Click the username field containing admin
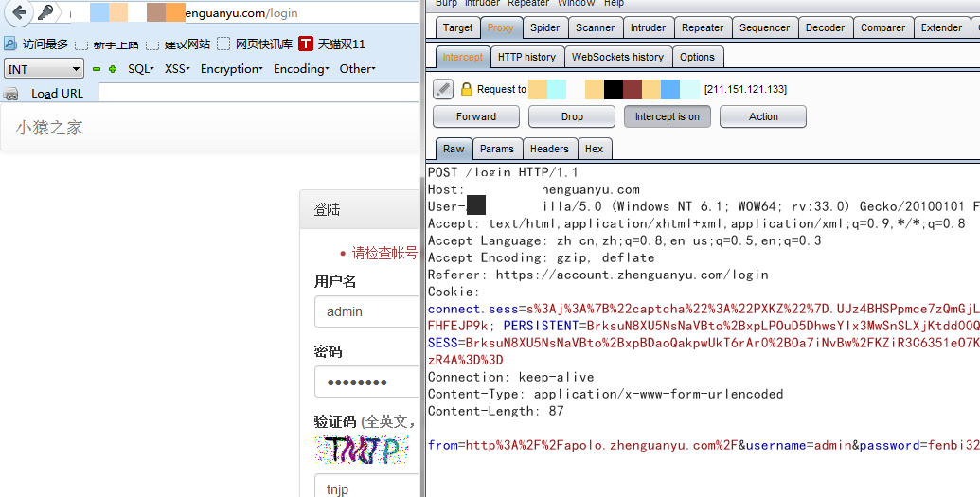The width and height of the screenshot is (980, 497). (366, 311)
